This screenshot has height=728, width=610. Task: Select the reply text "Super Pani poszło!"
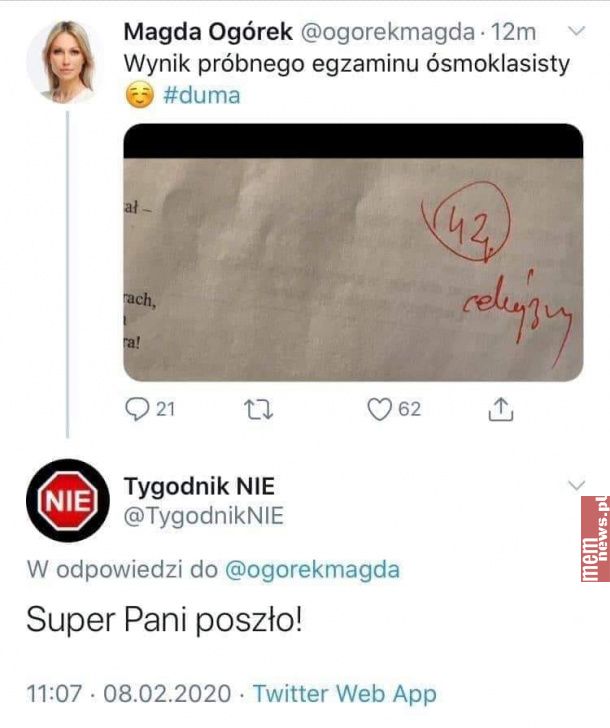[x=164, y=620]
